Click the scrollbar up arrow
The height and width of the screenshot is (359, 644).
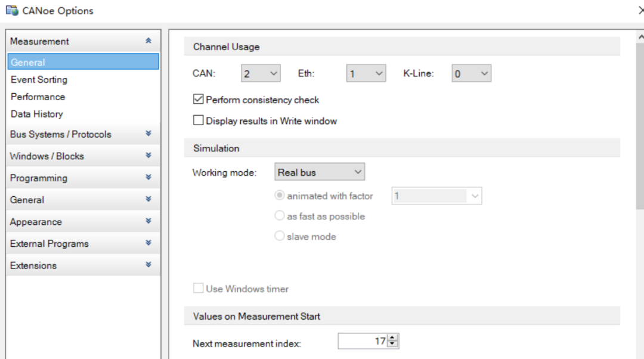(x=640, y=37)
